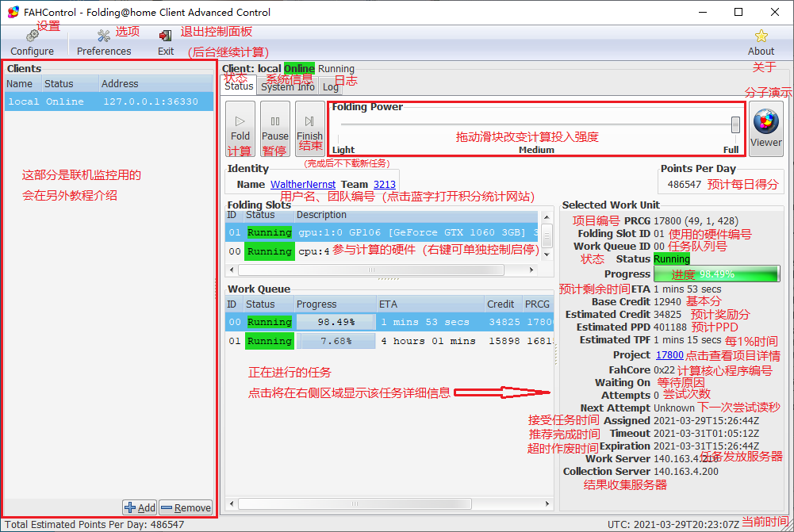Maximize the FAHControl window
The image size is (794, 532).
738,12
